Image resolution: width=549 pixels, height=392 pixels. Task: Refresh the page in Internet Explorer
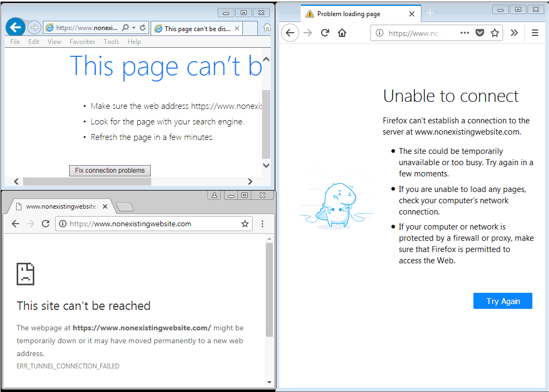(143, 27)
